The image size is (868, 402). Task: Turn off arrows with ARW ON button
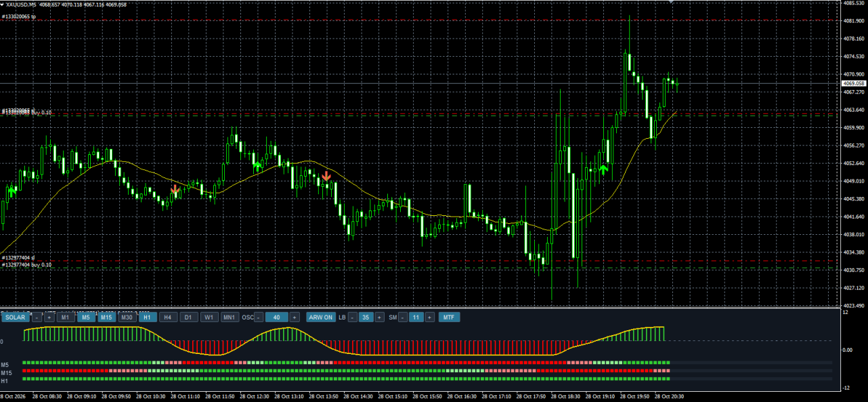pos(320,317)
